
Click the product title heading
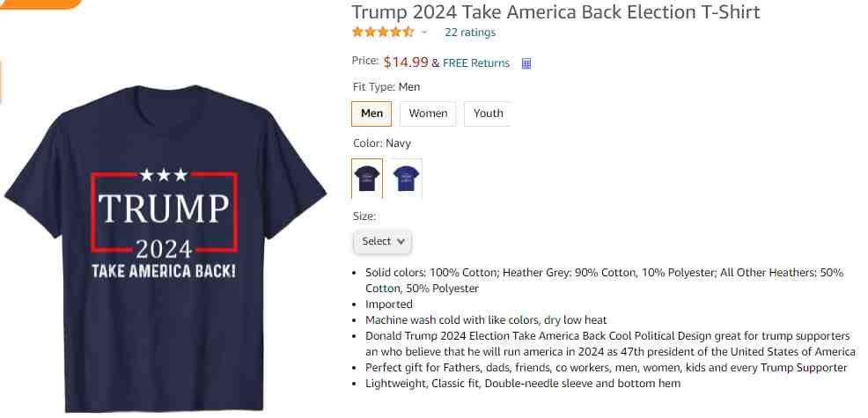[555, 11]
